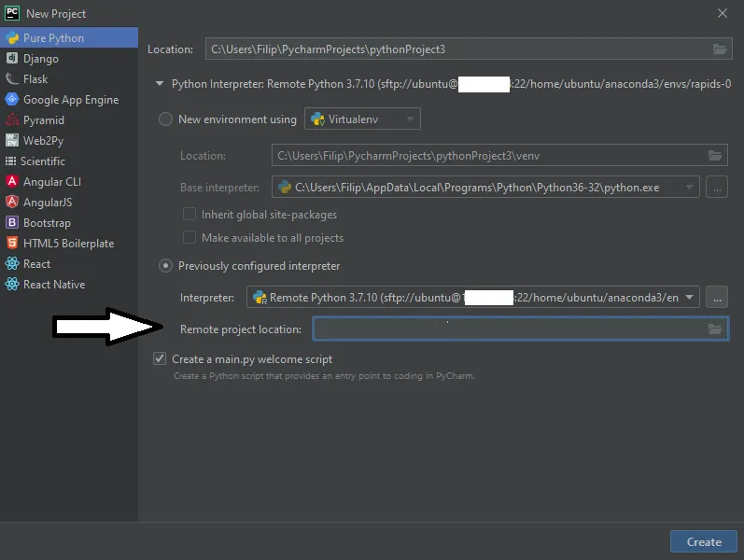This screenshot has width=744, height=560.
Task: Select HTML5 Boilerplate project type
Action: (69, 243)
